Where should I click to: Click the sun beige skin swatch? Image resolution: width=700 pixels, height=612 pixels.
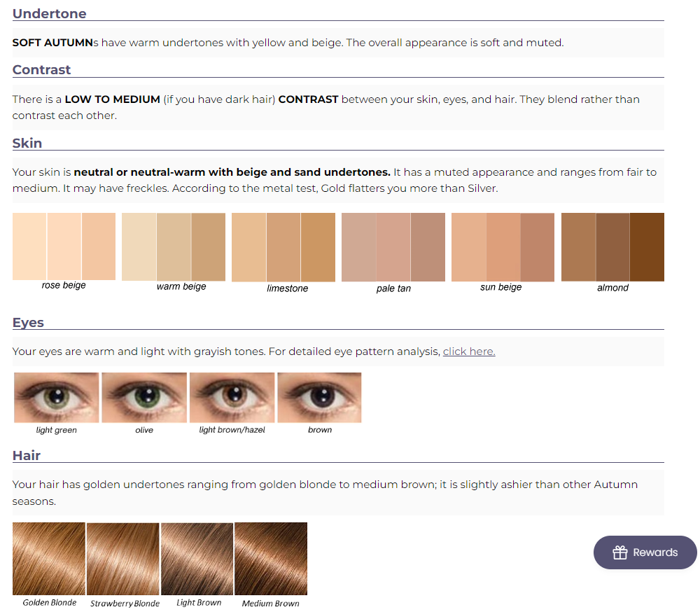503,247
